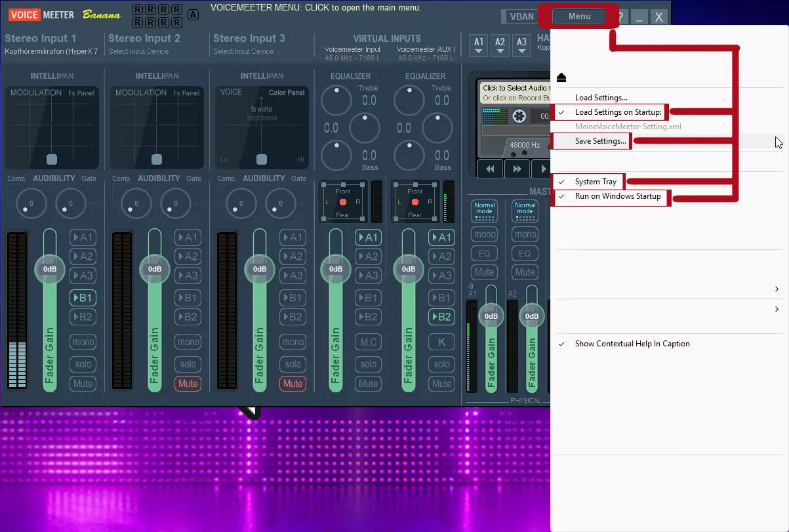
Task: Click the Fx Panel label on Stereo Input 2
Action: click(186, 93)
